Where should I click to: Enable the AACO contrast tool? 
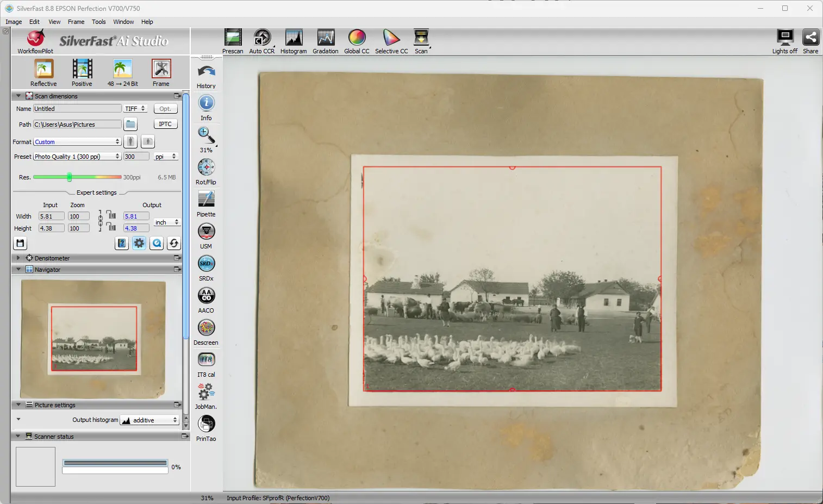pos(206,295)
